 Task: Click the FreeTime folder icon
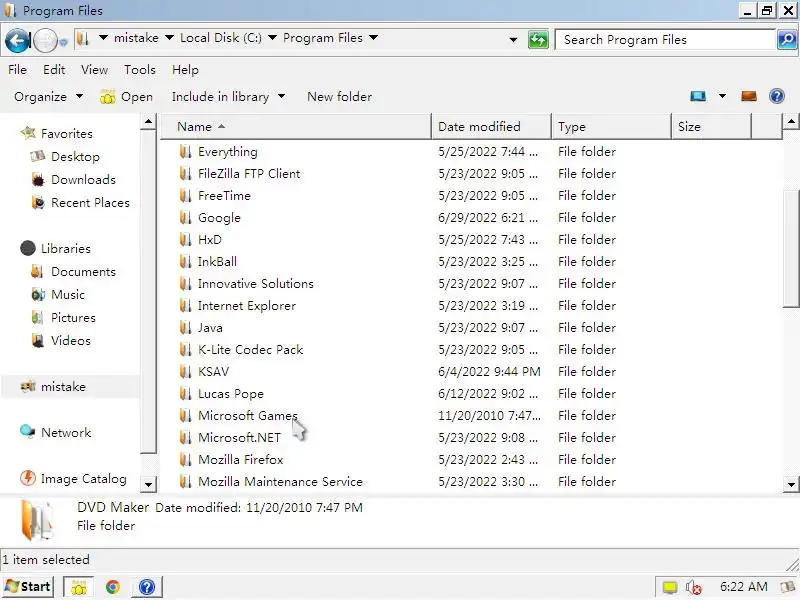pos(185,195)
